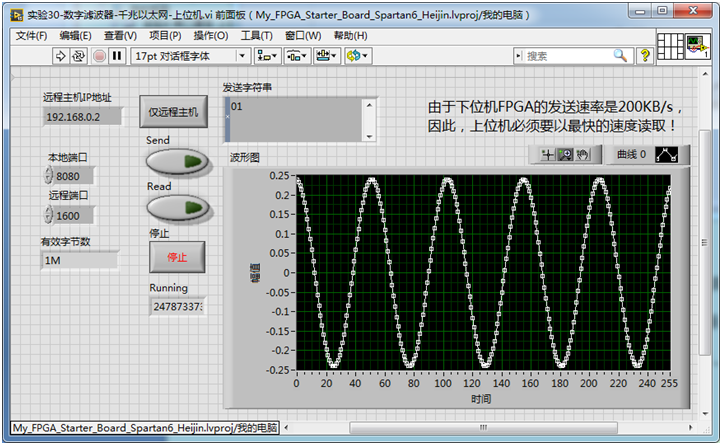Viewport: 722px width, 445px height.
Task: Click the waveform graph plot area
Action: 483,272
